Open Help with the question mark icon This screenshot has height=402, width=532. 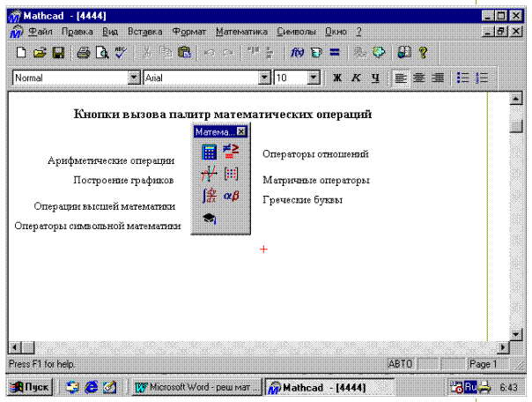click(x=423, y=53)
